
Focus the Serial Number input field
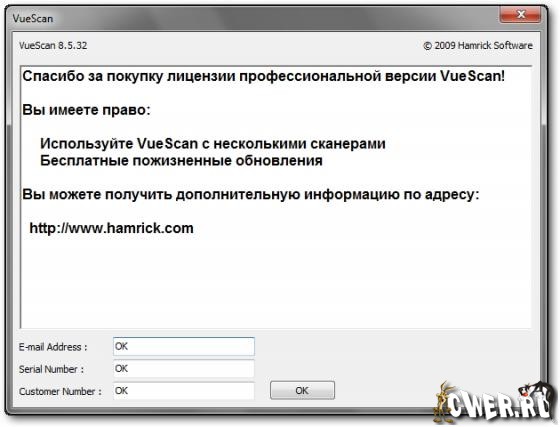pos(184,368)
